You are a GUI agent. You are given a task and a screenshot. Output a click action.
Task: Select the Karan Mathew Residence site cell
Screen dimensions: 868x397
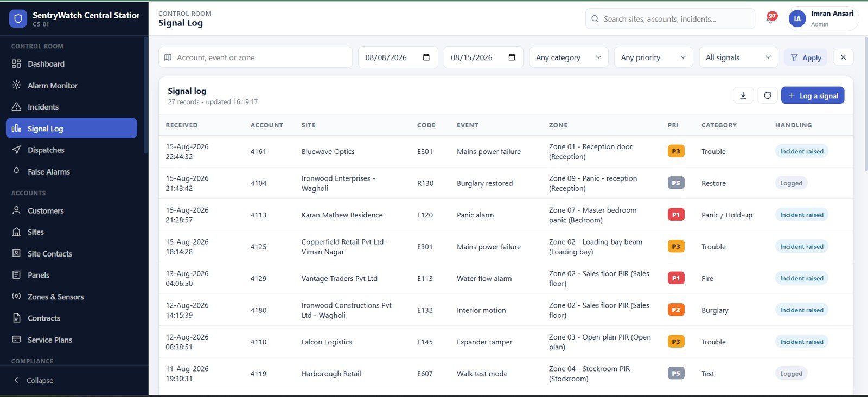[342, 215]
